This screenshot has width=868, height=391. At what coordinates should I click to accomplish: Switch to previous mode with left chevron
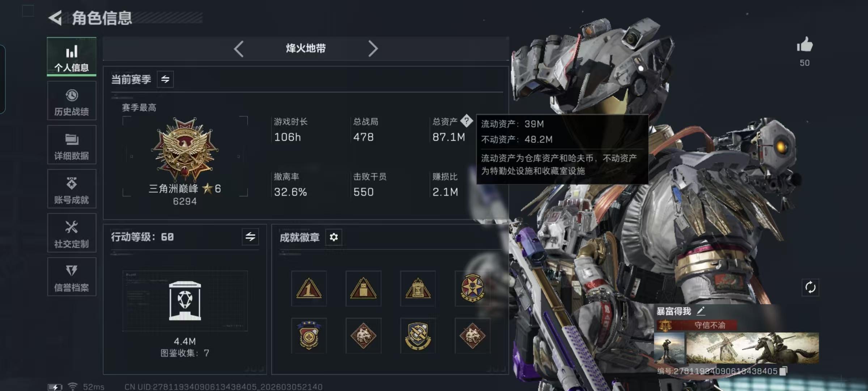[239, 49]
